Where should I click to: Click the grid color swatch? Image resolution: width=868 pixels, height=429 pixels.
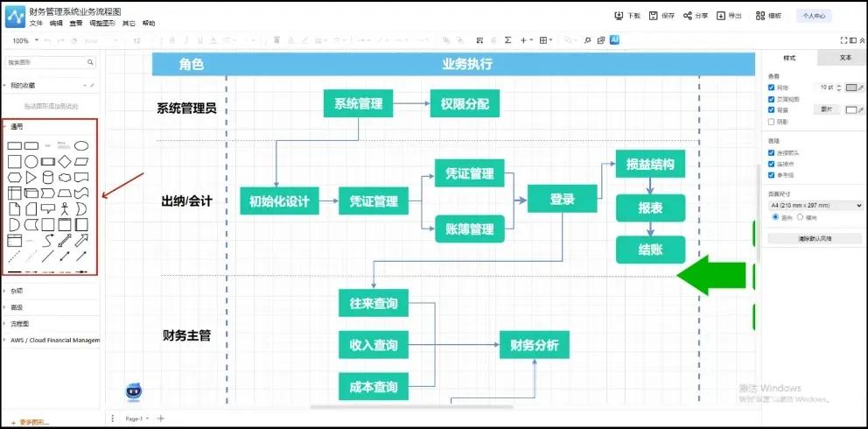click(x=850, y=88)
